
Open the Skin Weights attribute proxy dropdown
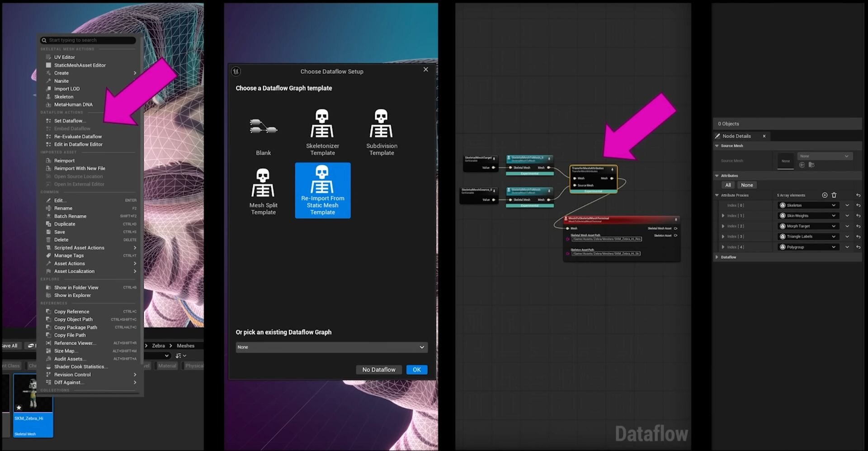click(x=807, y=216)
